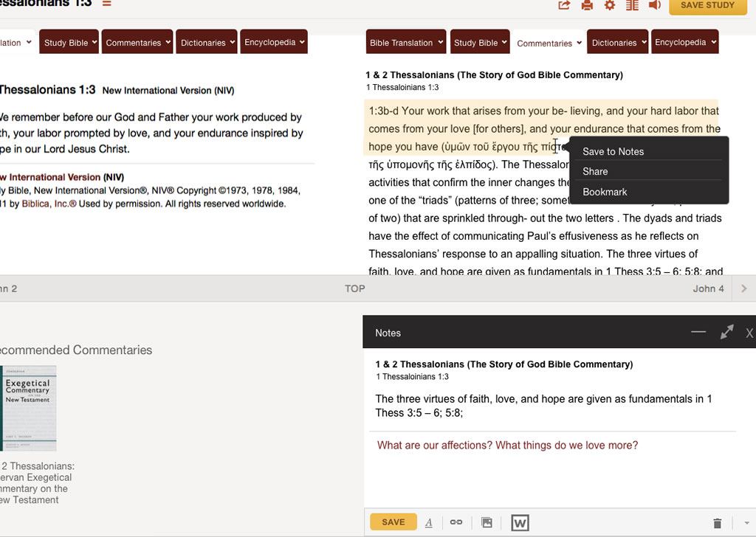Expand the right Encyclopedia dropdown

tap(685, 43)
